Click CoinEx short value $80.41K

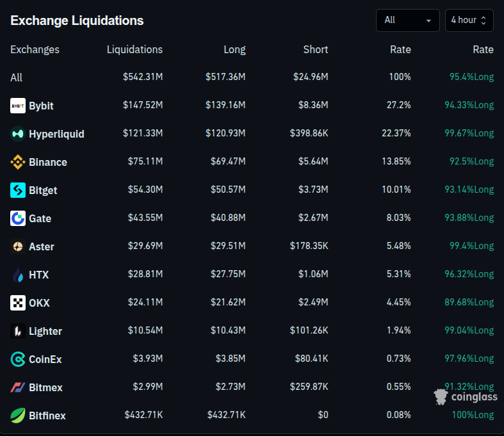(311, 359)
